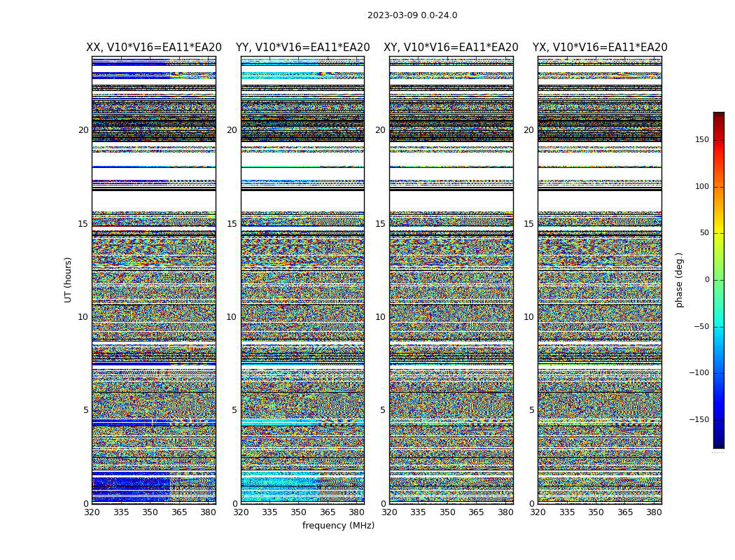Click the 'UT (hours)' axis label
The image size is (735, 560).
point(69,280)
